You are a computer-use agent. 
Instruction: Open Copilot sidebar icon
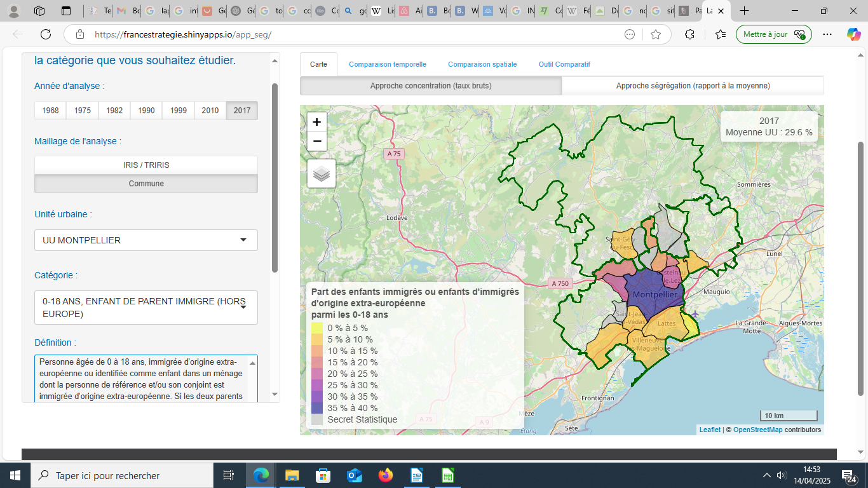(x=853, y=34)
